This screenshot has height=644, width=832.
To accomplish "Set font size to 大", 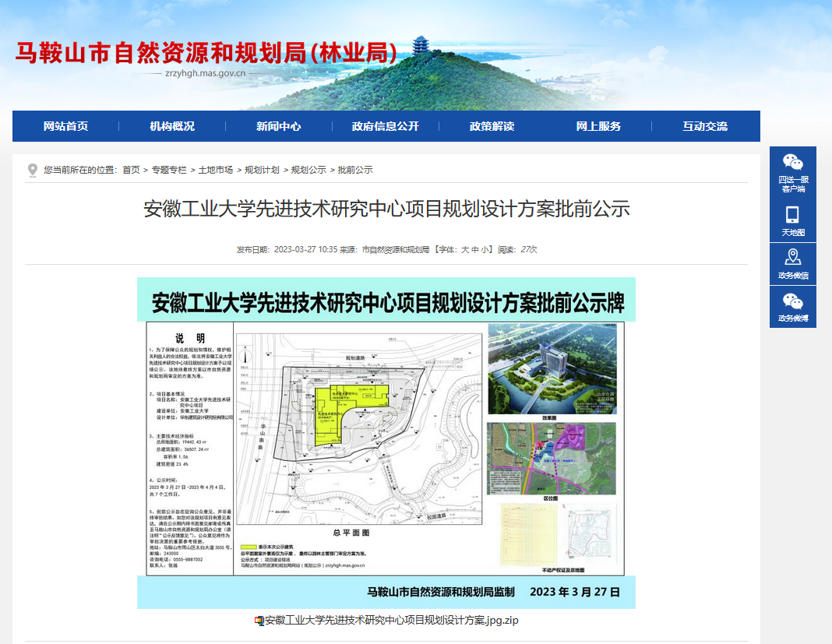I will (x=465, y=250).
